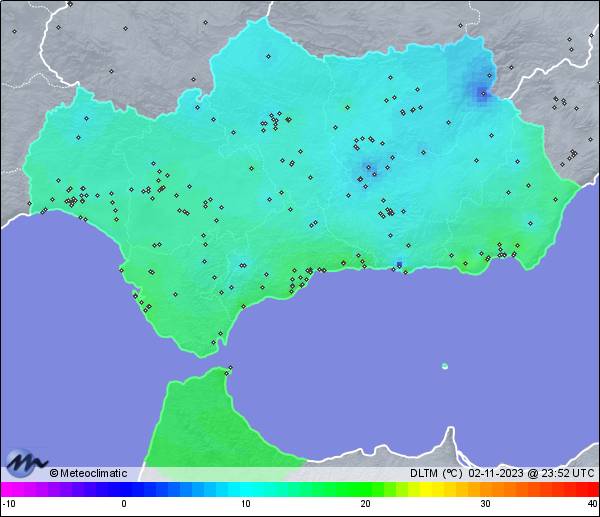Click the red end of the color scale
Image resolution: width=600 pixels, height=517 pixels.
click(591, 489)
